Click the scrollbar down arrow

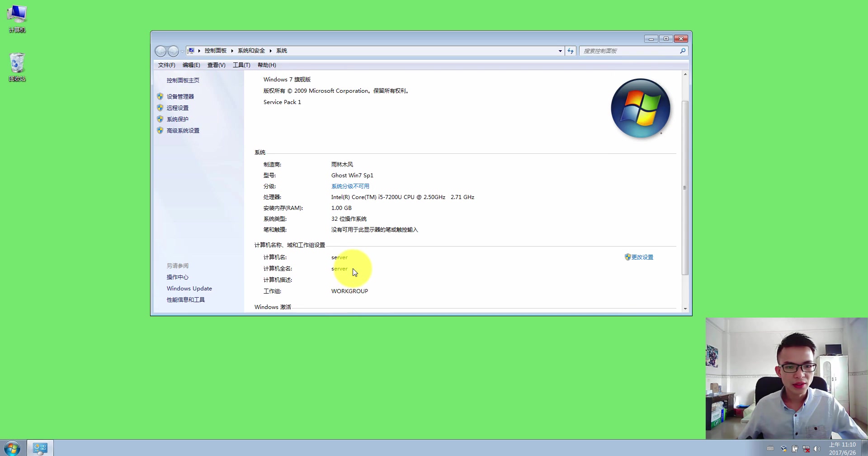(685, 309)
